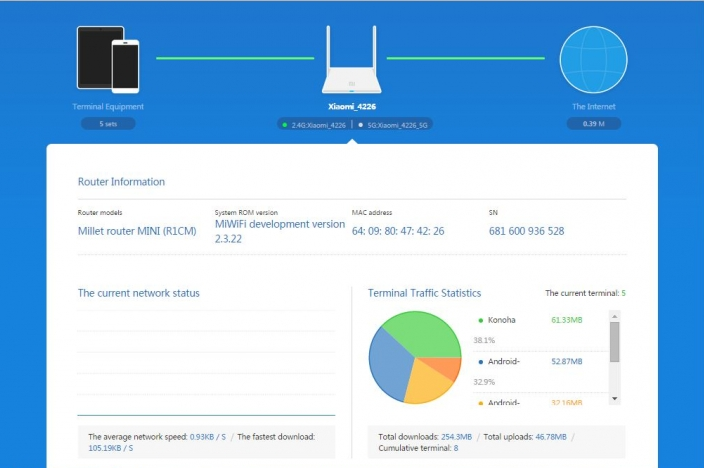The height and width of the screenshot is (468, 704).
Task: Select The current network status heading
Action: [x=138, y=293]
